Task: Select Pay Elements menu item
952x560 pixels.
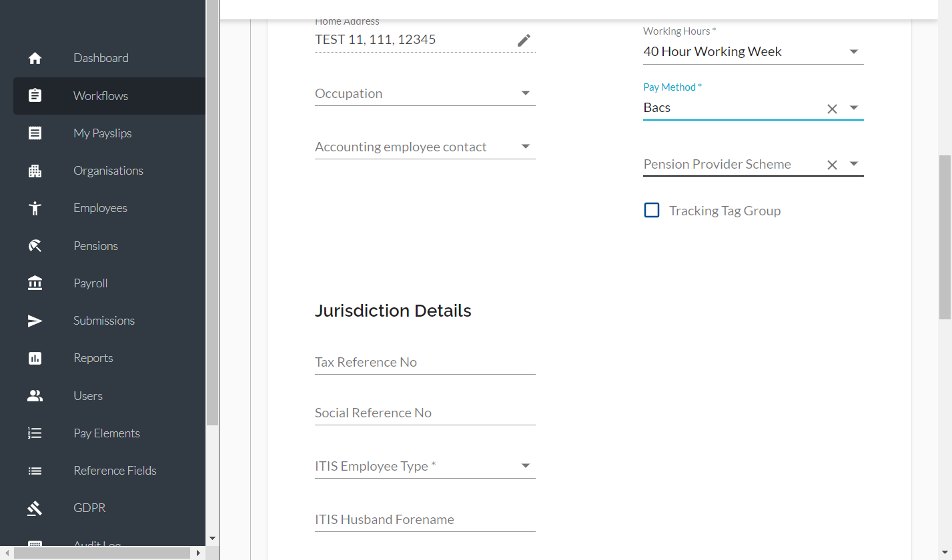Action: click(x=109, y=433)
